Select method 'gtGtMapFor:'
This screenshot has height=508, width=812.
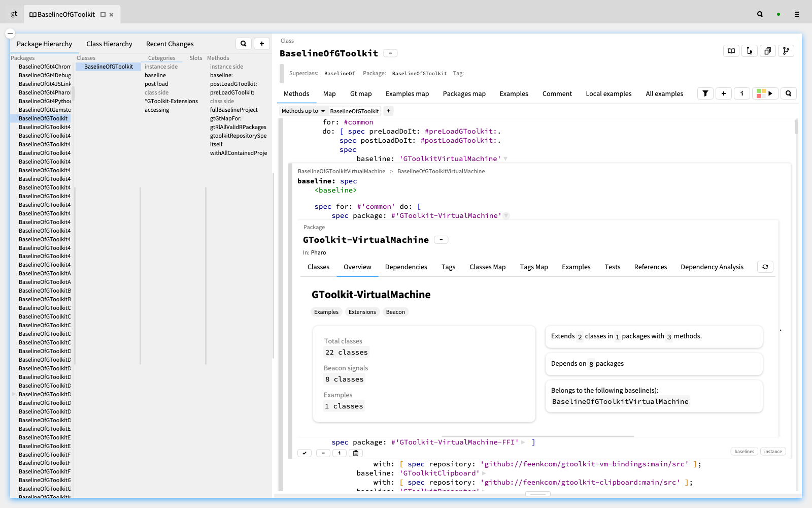pos(226,118)
